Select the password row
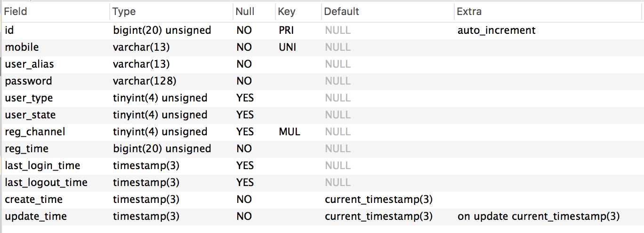The width and height of the screenshot is (644, 233). pyautogui.click(x=322, y=81)
